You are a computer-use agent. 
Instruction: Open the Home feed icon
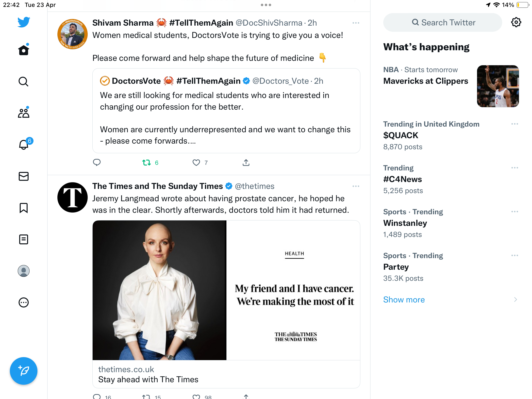[x=24, y=50]
